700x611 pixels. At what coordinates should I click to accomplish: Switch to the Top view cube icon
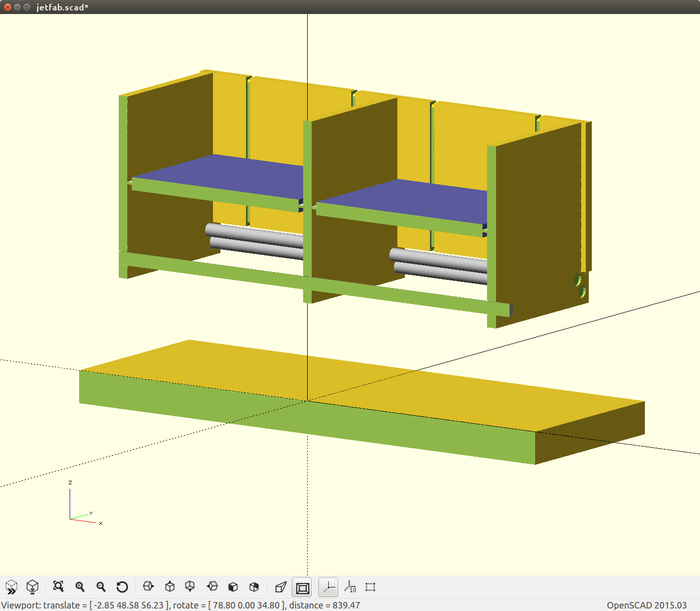[x=170, y=586]
